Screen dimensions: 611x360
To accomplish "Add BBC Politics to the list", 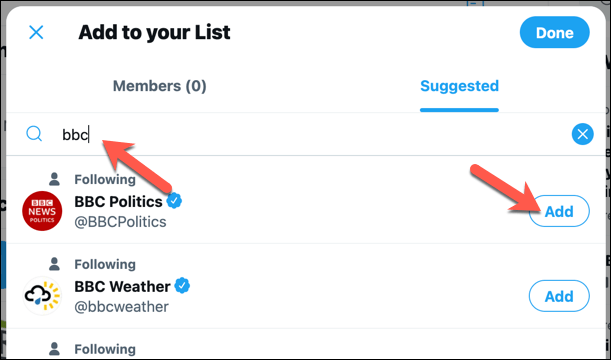I will click(x=559, y=211).
